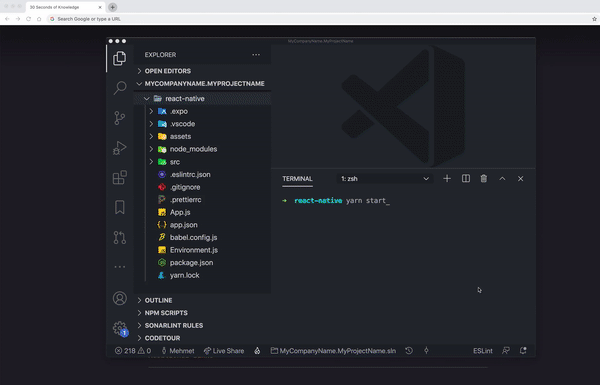Click the flame icon in status bar
The image size is (600, 385).
click(x=257, y=351)
